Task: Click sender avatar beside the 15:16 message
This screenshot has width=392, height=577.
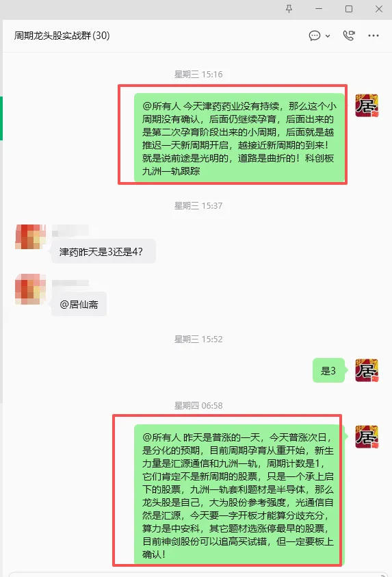Action: tap(367, 105)
